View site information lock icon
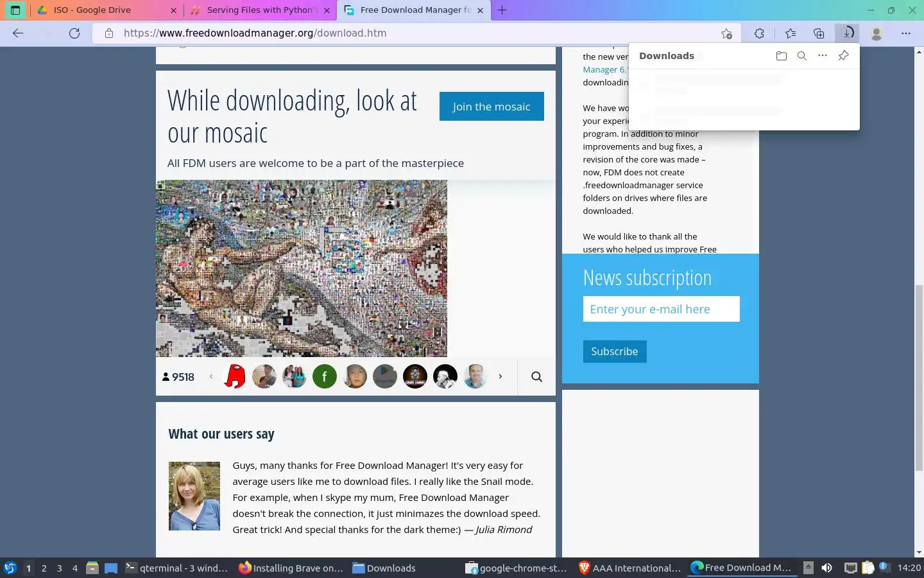924x578 pixels. (109, 33)
